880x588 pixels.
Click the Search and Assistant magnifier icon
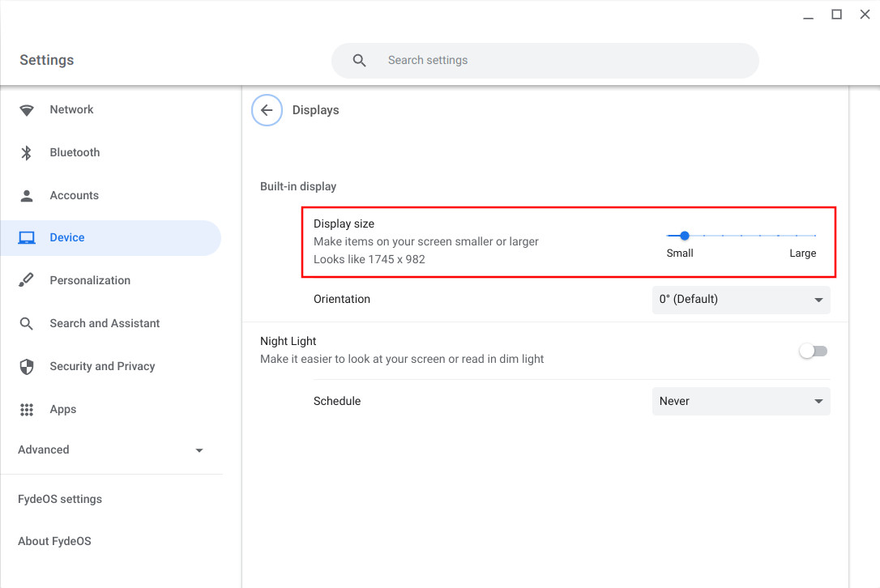[27, 324]
